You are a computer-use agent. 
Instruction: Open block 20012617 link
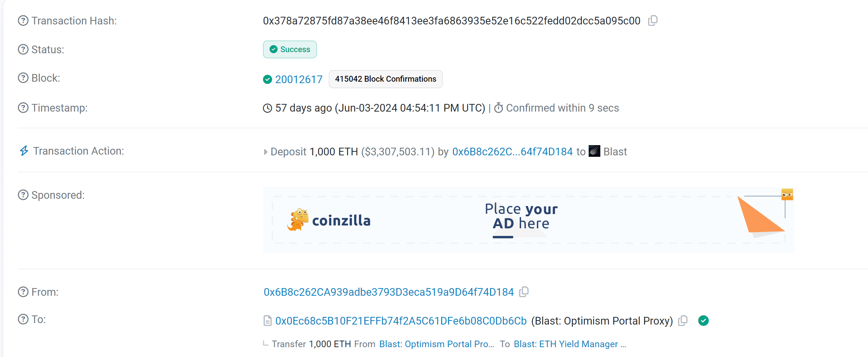click(298, 79)
